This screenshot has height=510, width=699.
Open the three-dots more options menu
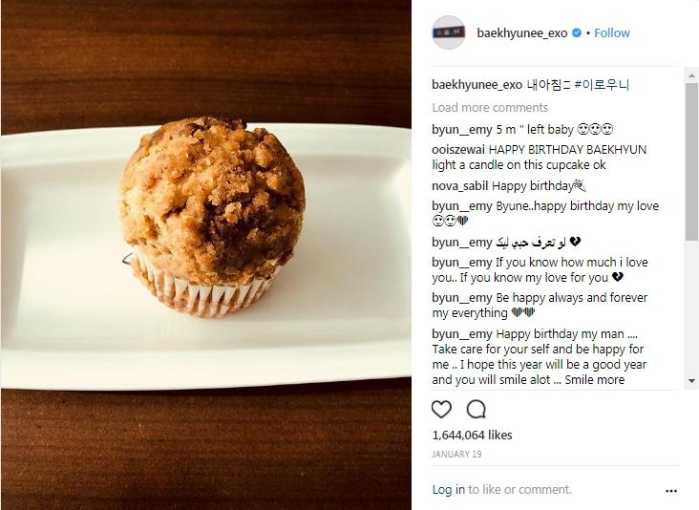(671, 491)
